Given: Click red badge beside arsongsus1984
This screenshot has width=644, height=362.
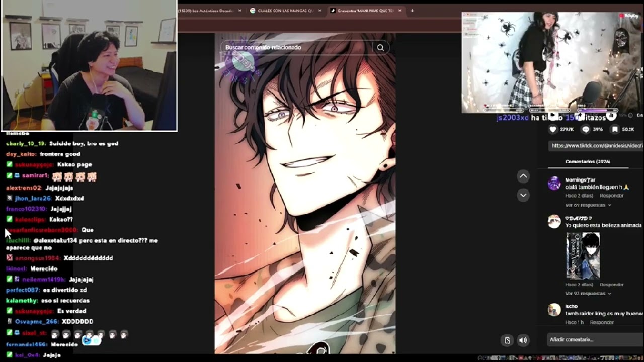Looking at the screenshot, I should (x=9, y=258).
